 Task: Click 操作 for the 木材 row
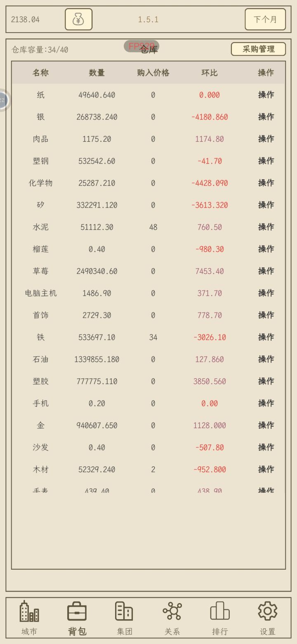pos(266,469)
